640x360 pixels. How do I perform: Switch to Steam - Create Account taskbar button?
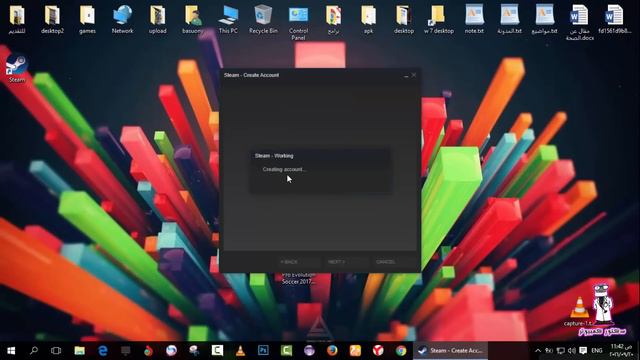pyautogui.click(x=451, y=351)
